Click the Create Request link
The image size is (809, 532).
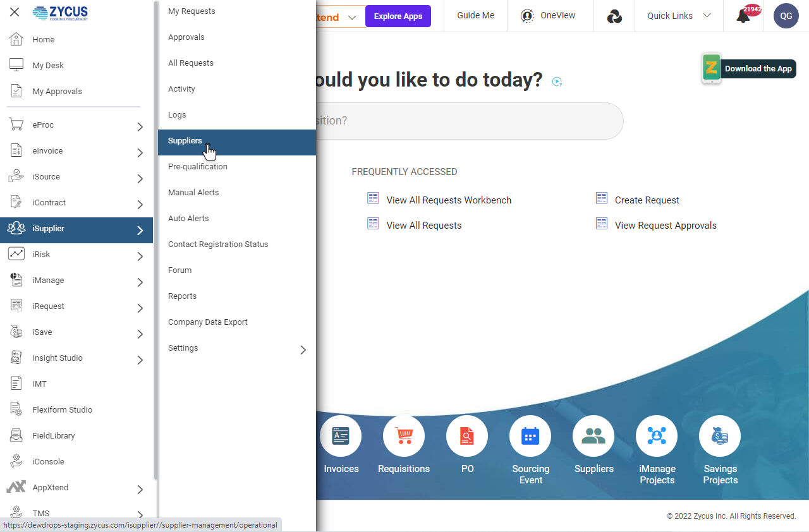click(x=647, y=200)
